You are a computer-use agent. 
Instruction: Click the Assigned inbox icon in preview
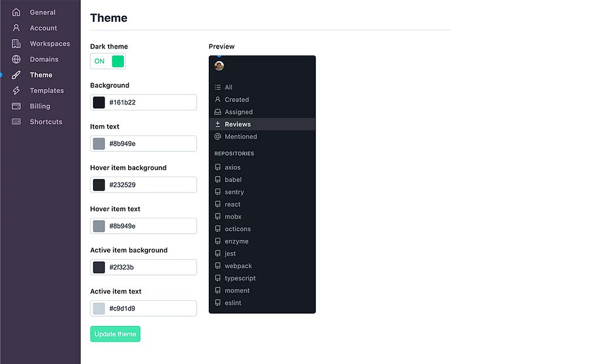217,112
